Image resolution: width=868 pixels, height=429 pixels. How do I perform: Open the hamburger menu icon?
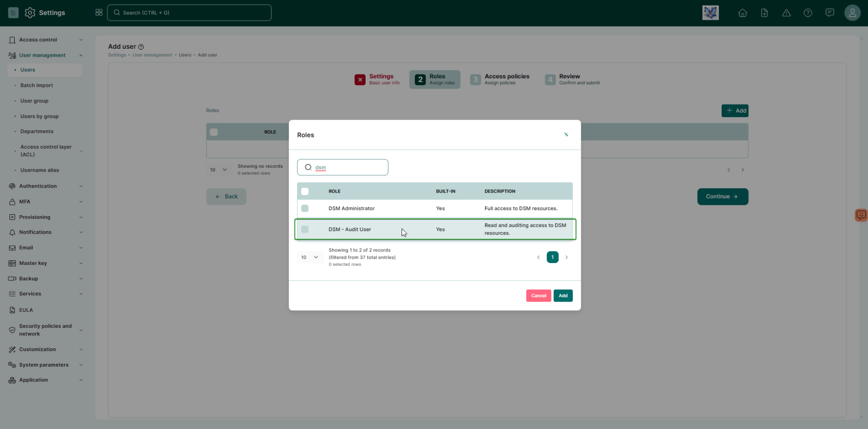(13, 13)
